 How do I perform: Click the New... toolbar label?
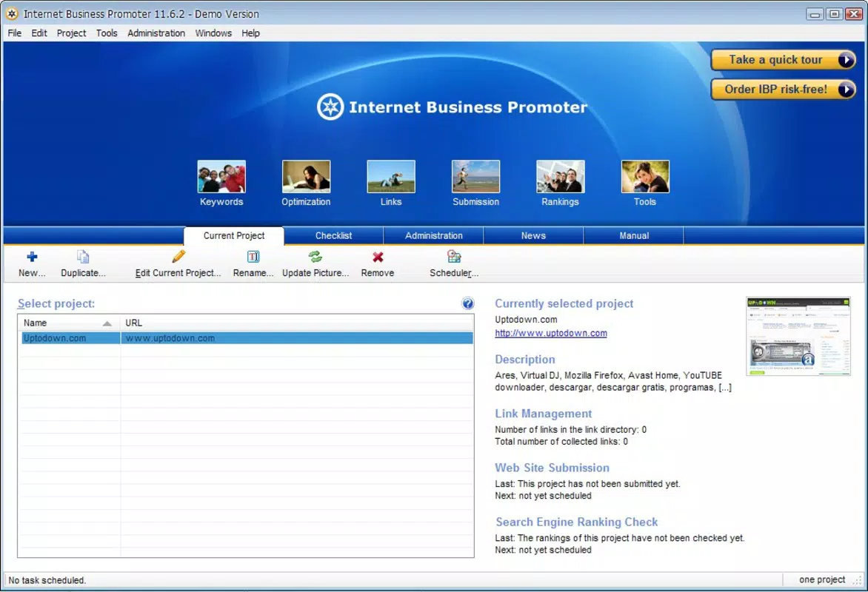coord(32,273)
